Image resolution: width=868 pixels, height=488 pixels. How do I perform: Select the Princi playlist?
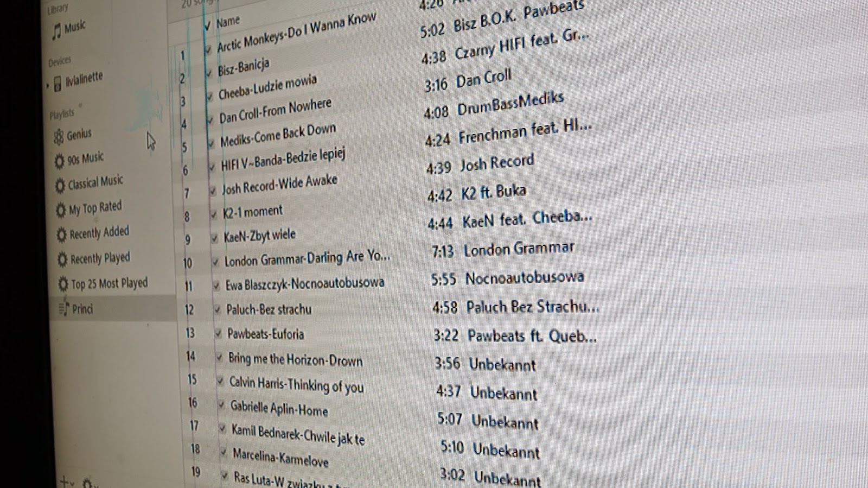(x=76, y=309)
